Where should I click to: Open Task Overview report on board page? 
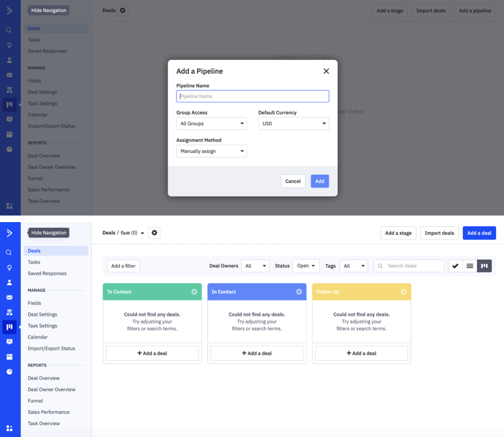point(44,423)
